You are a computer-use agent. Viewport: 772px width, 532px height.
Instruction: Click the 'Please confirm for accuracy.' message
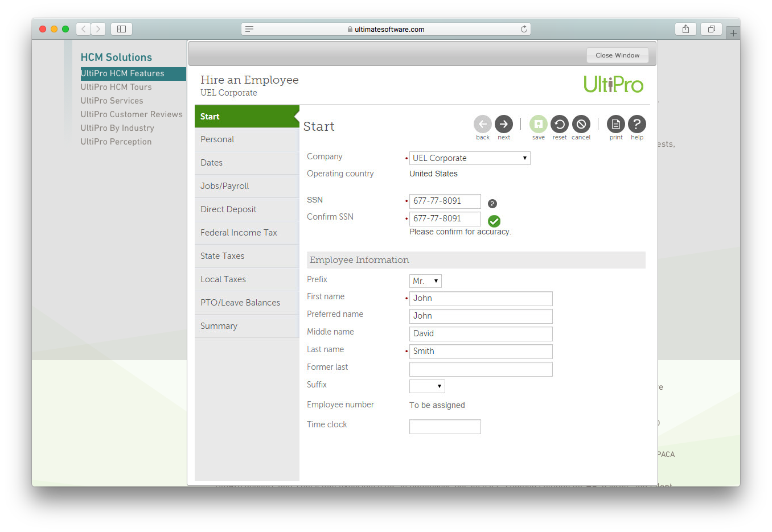[x=460, y=232]
